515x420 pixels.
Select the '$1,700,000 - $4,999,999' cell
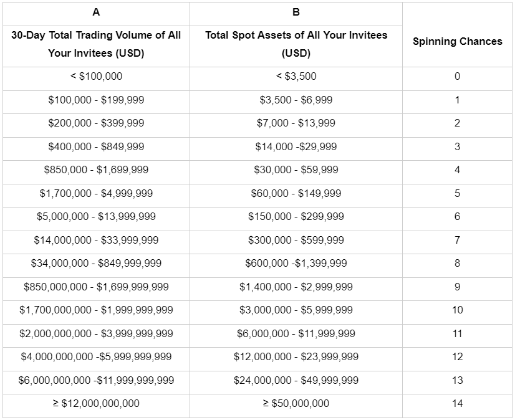tap(96, 193)
